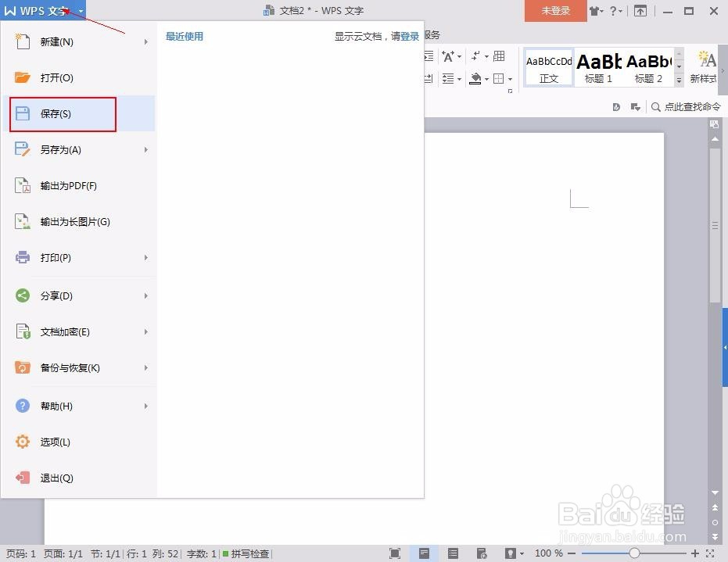The image size is (728, 562).
Task: Click the insert table grid icon in ribbon
Action: (x=499, y=56)
